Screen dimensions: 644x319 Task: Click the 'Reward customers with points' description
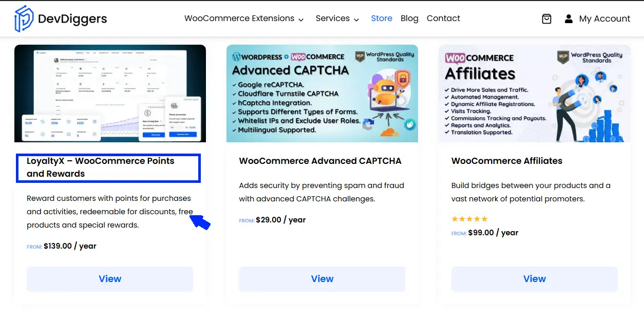[110, 212]
